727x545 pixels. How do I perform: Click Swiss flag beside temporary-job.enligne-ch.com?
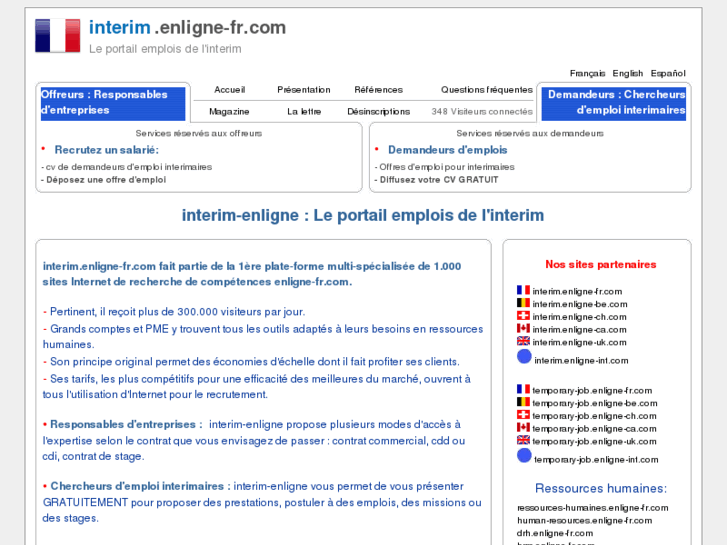click(523, 415)
